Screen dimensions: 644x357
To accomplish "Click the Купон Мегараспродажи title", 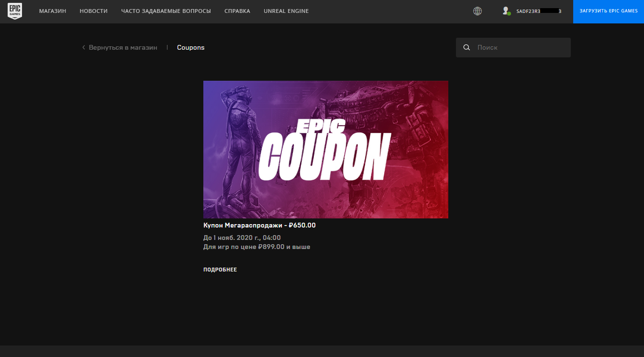I will [x=259, y=225].
